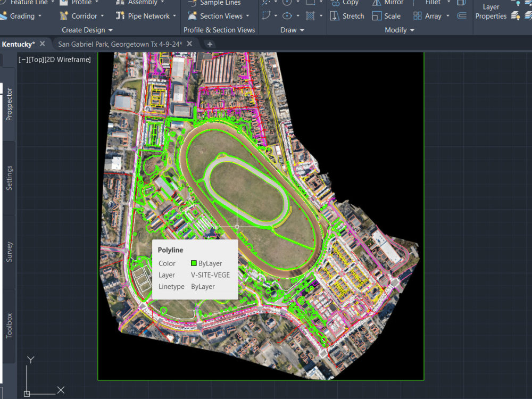Click the Scale button label
This screenshot has height=399, width=532.
pyautogui.click(x=392, y=16)
